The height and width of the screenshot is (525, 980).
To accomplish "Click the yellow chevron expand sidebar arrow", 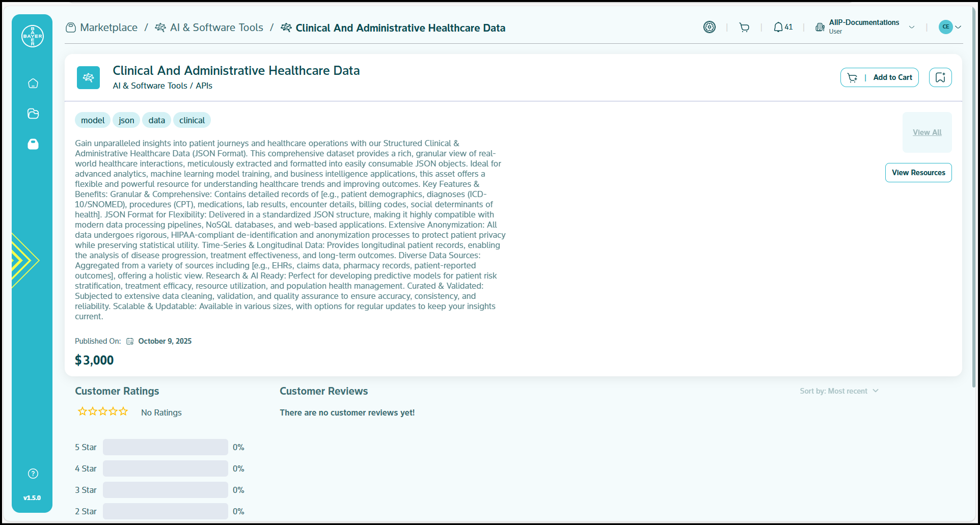I will coord(24,260).
